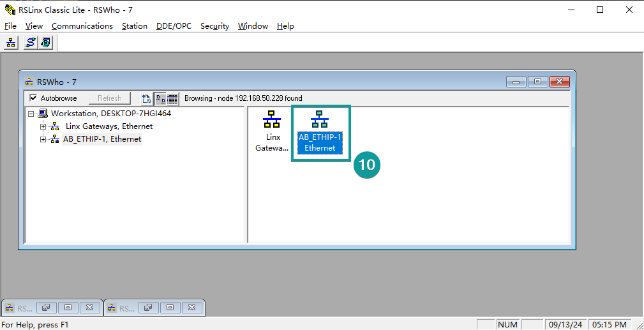The height and width of the screenshot is (330, 644).
Task: Open the Driver Diagnostics toolbar icon
Action: point(45,43)
